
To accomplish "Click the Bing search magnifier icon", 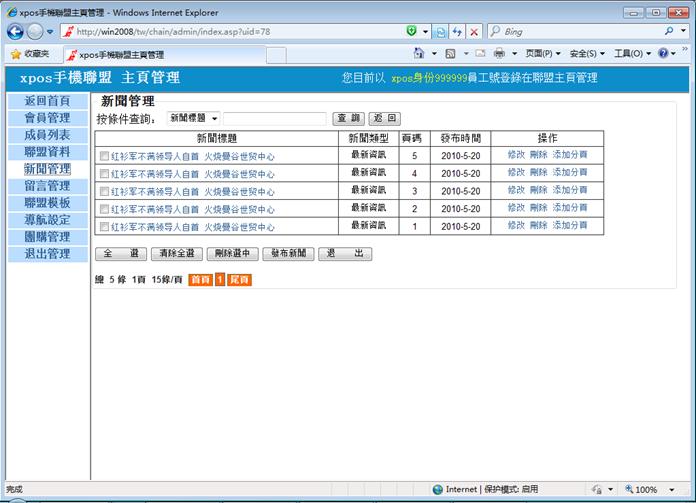I will click(669, 32).
